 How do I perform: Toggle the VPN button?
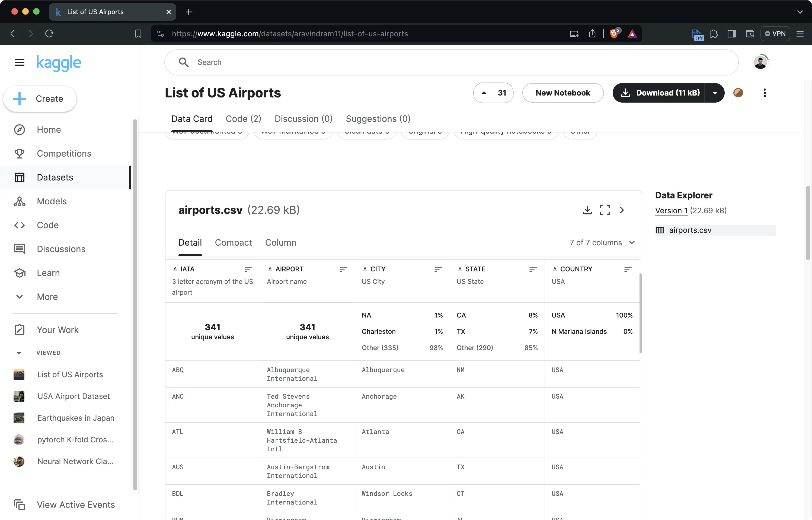[x=775, y=34]
